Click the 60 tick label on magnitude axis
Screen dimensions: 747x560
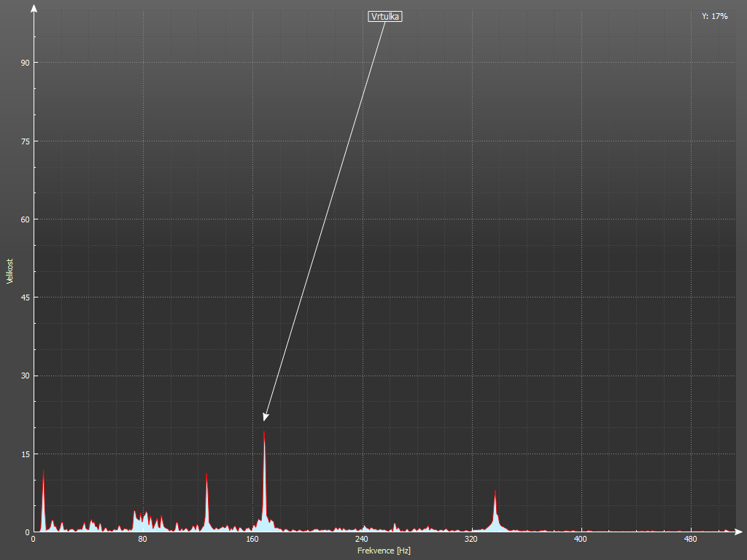(x=25, y=219)
